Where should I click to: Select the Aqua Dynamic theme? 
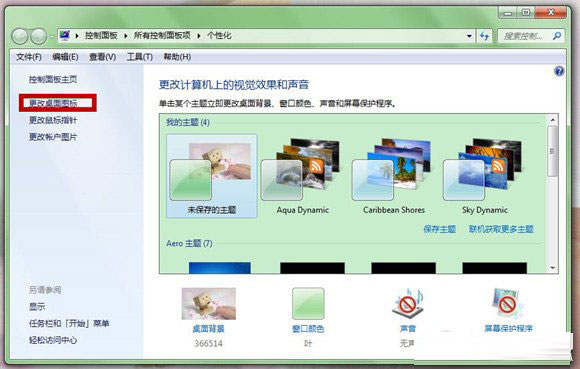[303, 176]
